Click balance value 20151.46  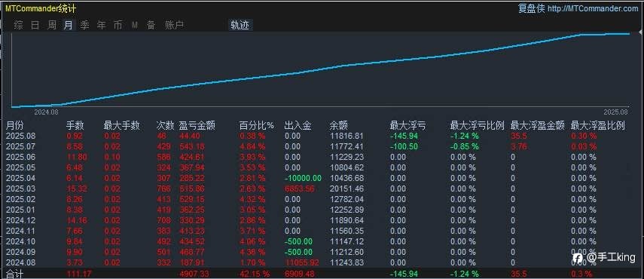click(x=346, y=189)
